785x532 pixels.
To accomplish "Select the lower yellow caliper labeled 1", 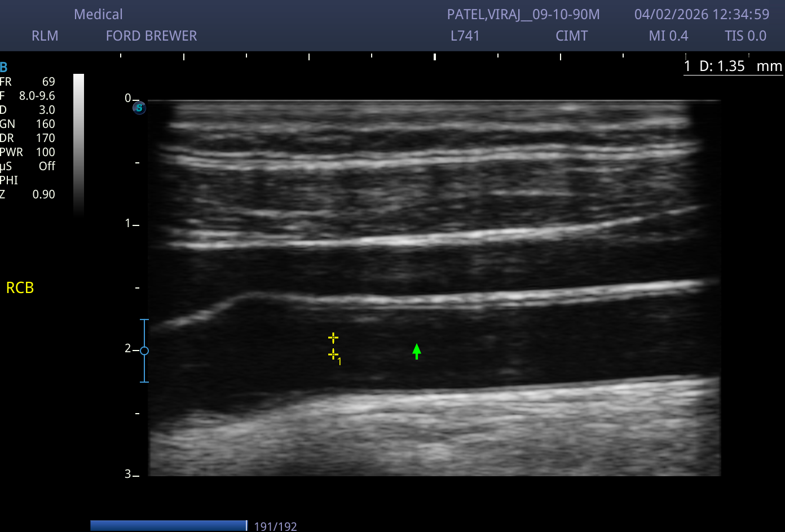I will (x=333, y=354).
